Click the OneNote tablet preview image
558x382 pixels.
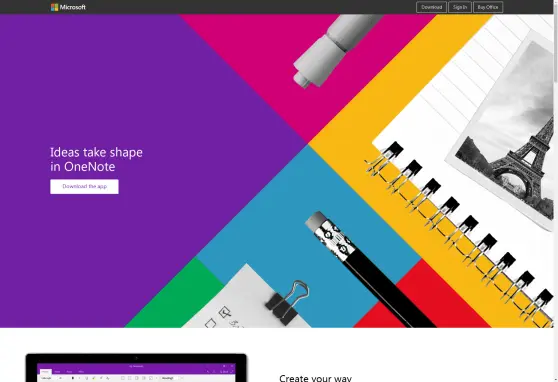[136, 368]
